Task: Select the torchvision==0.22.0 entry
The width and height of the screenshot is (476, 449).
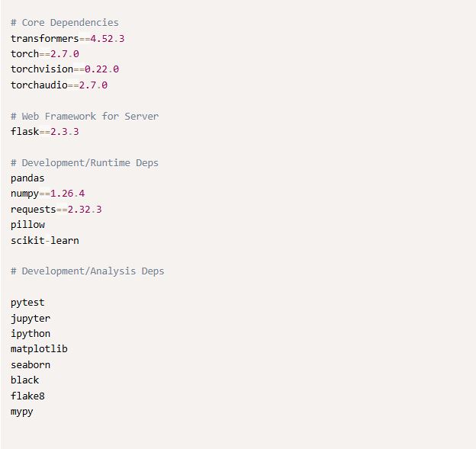Action: (x=64, y=69)
